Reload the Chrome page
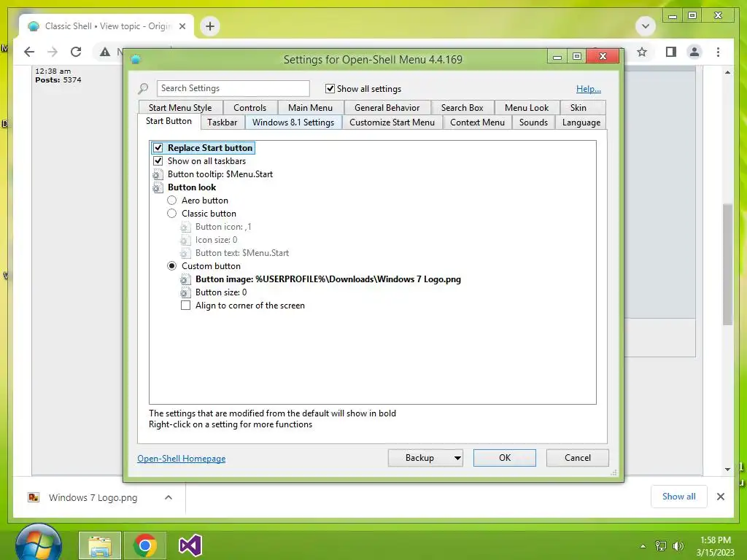747x560 pixels. (76, 52)
